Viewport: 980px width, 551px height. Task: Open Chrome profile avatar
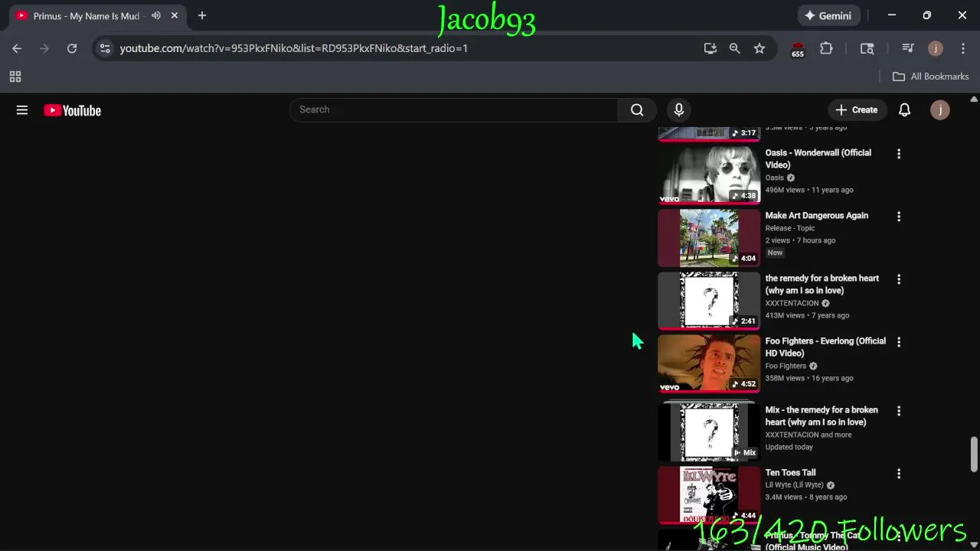pyautogui.click(x=936, y=48)
